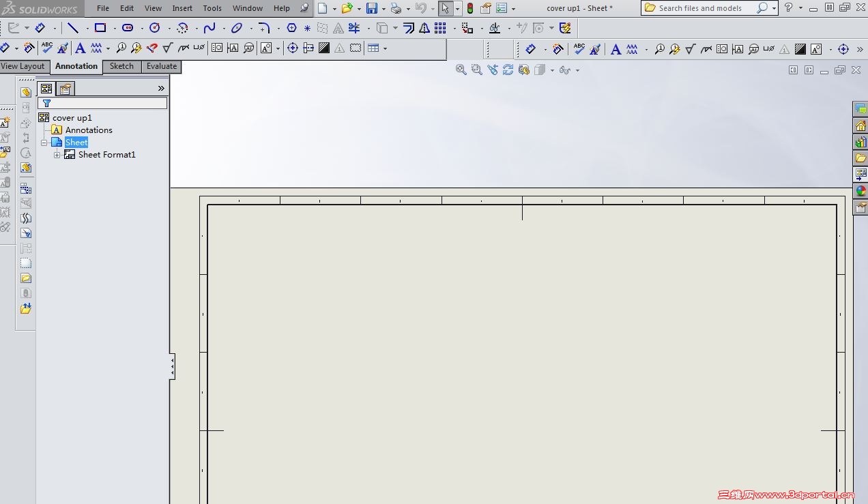The image size is (868, 504).
Task: Open the Linear Note Pattern dropdown arrow
Action: pos(108,48)
